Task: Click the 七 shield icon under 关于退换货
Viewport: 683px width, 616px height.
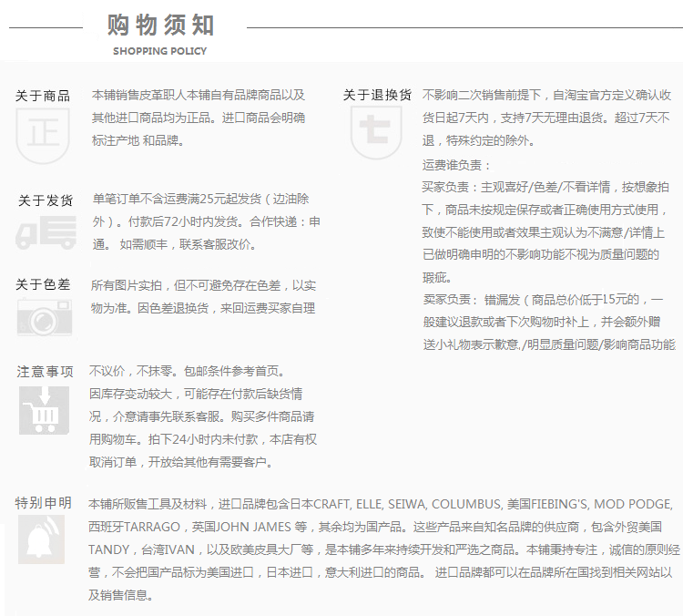Action: [376, 133]
